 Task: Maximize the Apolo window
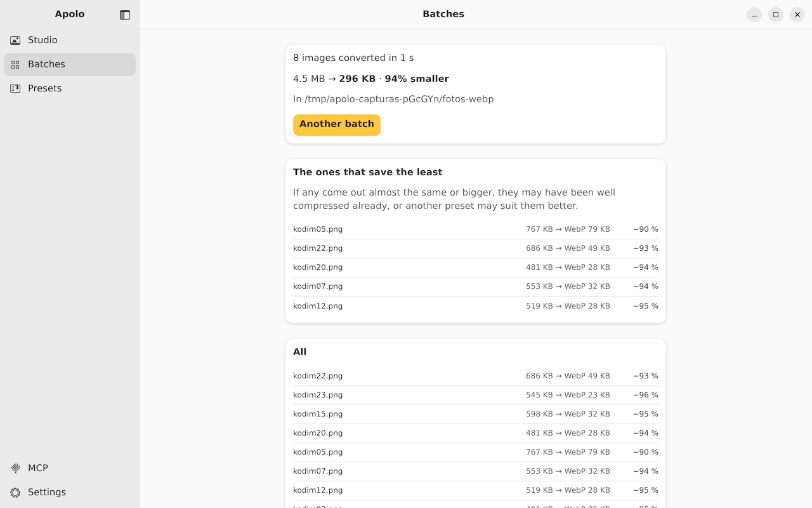(776, 15)
